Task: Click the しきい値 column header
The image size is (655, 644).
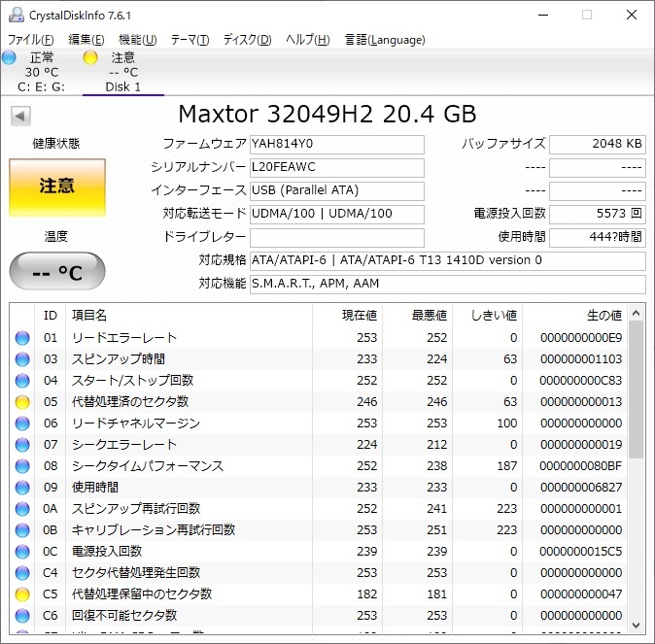Action: pos(488,316)
